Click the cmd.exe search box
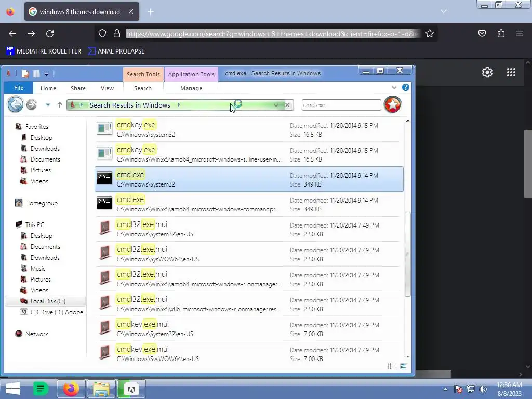532x399 pixels. tap(341, 105)
